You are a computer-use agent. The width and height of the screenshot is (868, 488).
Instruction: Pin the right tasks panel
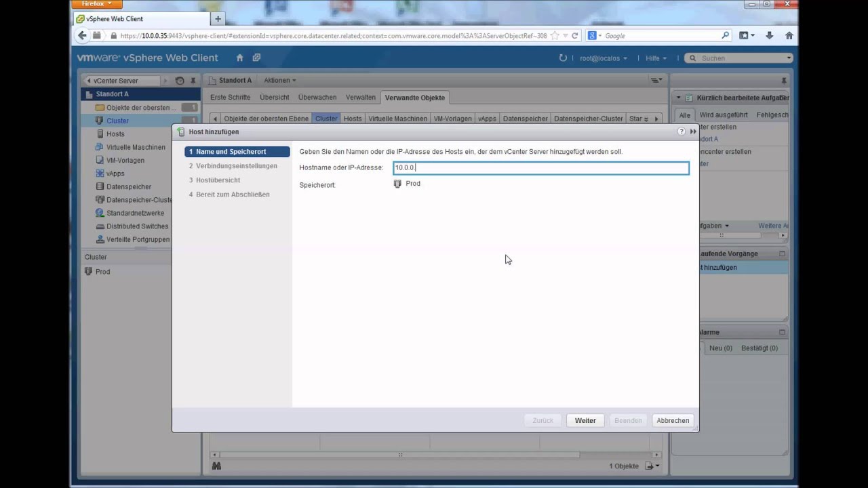click(785, 81)
